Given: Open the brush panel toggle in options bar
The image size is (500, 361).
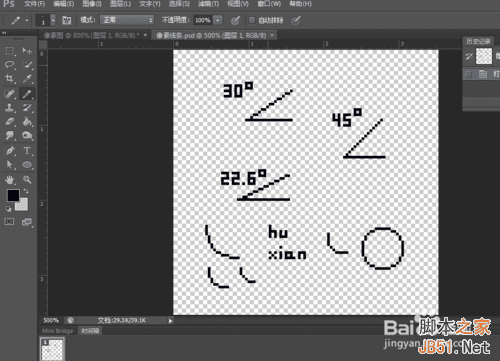Looking at the screenshot, I should coord(67,20).
